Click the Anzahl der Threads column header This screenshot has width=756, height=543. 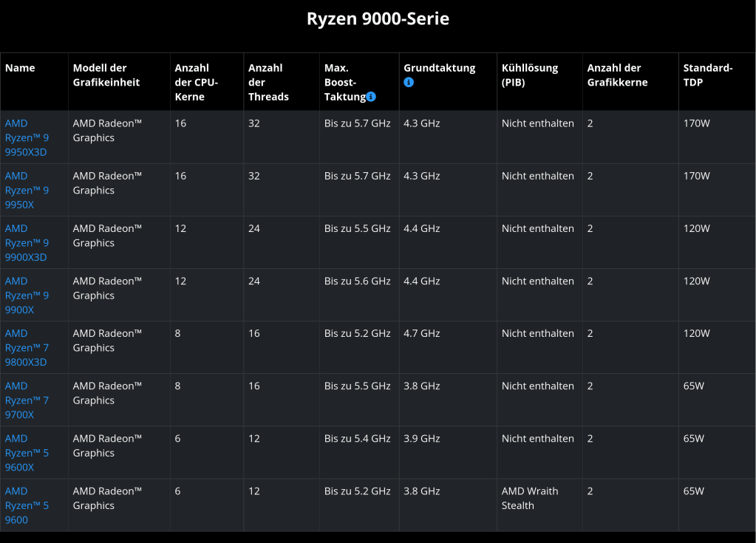(268, 82)
